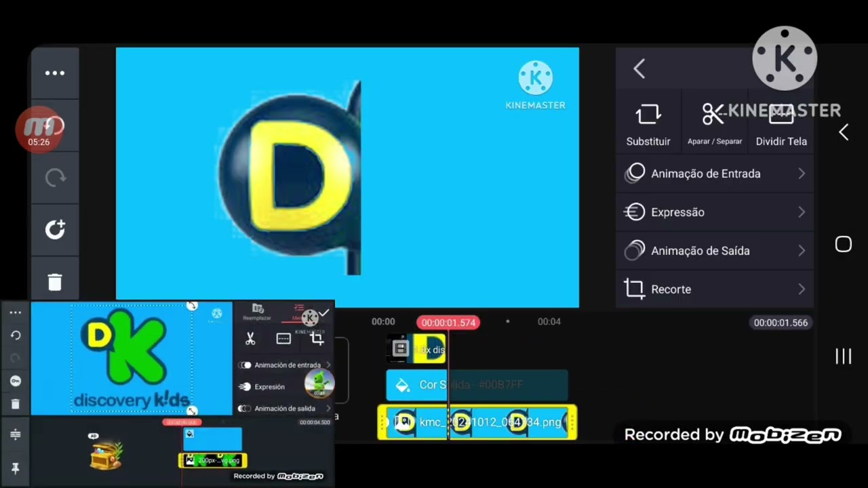Click crop icon in small Spanish editor
Screen dimensions: 868x488
317,339
